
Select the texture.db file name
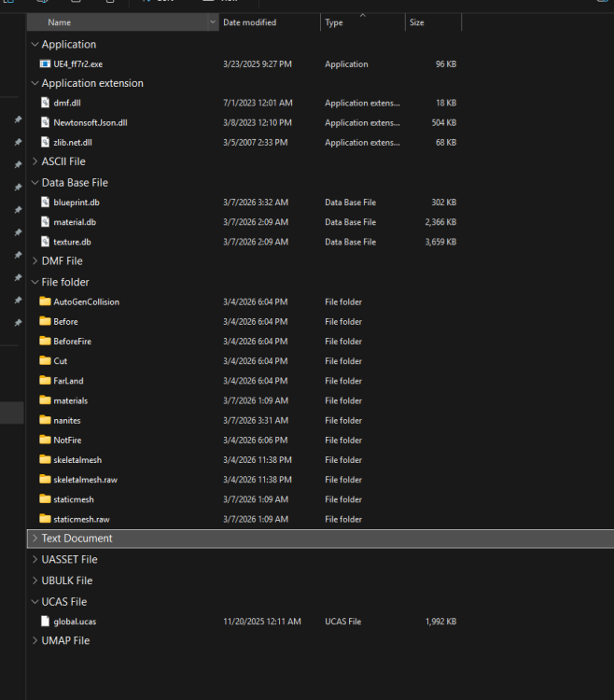(72, 242)
